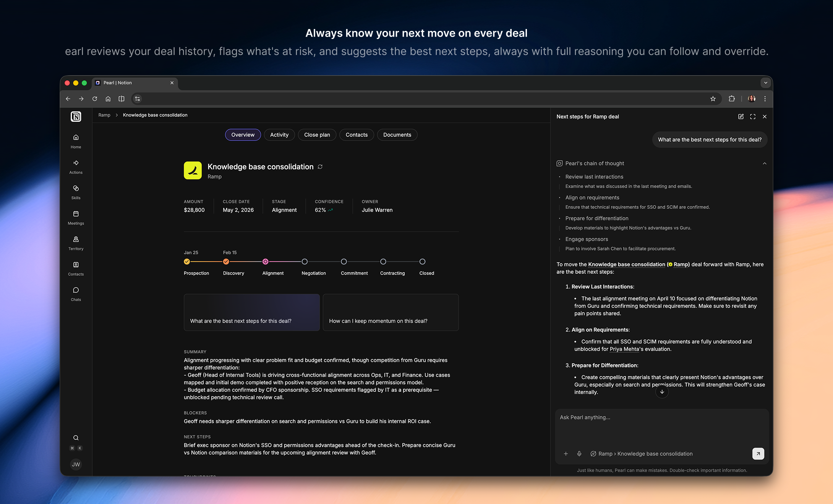This screenshot has width=833, height=504.
Task: Click the Ramp › Knowledge base consolidation context chip
Action: pyautogui.click(x=641, y=454)
